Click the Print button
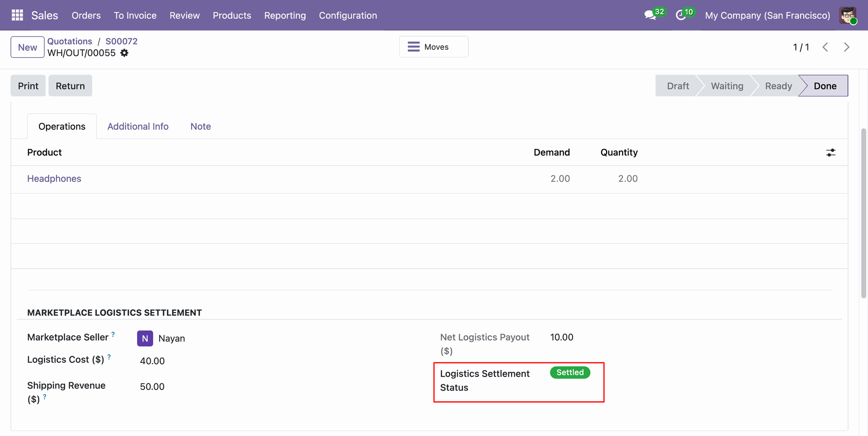This screenshot has width=868, height=436. tap(28, 85)
